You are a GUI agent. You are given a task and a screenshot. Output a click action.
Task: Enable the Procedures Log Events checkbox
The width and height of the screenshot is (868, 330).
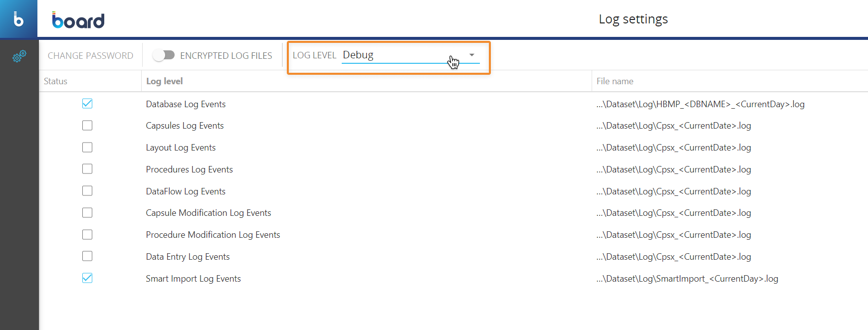coord(87,169)
